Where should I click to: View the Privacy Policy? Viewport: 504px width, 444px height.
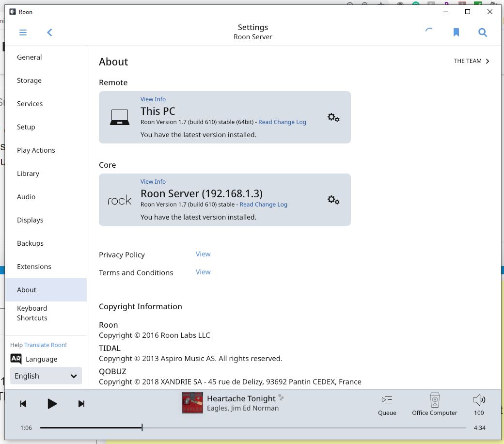pos(203,254)
